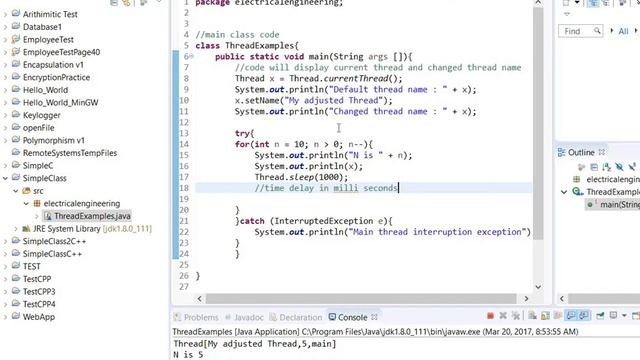640x360 pixels.
Task: Click Outline horizontal scrollbar left arrow
Action: [562, 298]
